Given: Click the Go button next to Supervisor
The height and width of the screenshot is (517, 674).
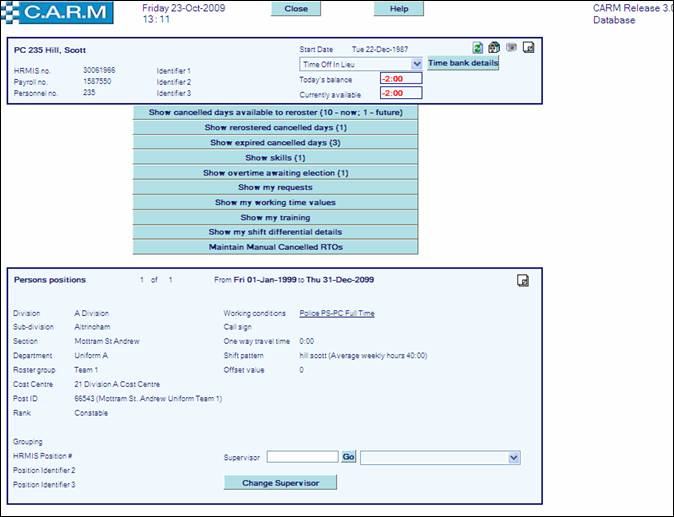Looking at the screenshot, I should [349, 457].
